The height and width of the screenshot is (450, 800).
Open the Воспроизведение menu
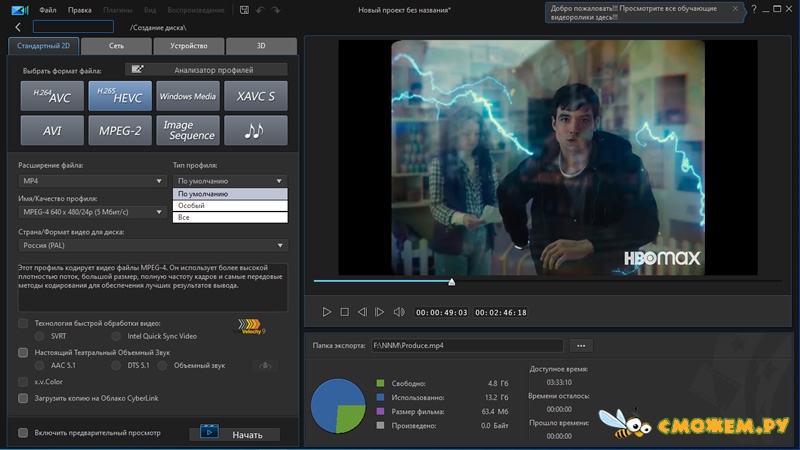(196, 10)
